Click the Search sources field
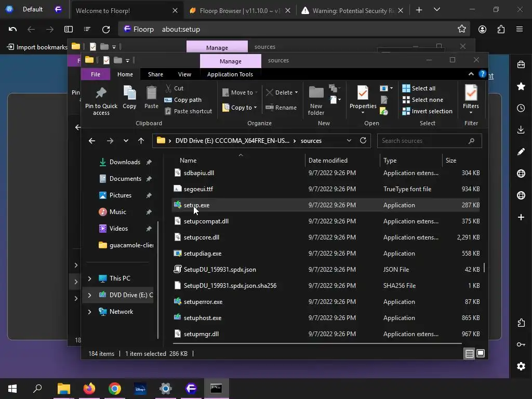532x399 pixels. [x=429, y=141]
